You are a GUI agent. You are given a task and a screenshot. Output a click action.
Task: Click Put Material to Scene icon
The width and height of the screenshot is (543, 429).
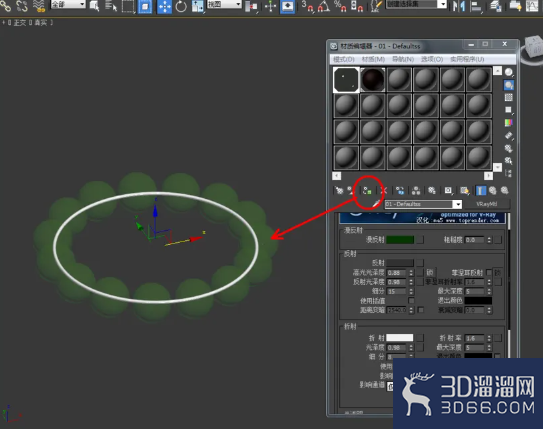(351, 190)
